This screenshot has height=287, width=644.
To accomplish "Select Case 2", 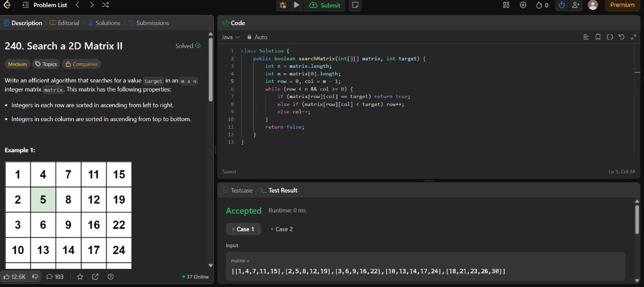I will point(282,229).
